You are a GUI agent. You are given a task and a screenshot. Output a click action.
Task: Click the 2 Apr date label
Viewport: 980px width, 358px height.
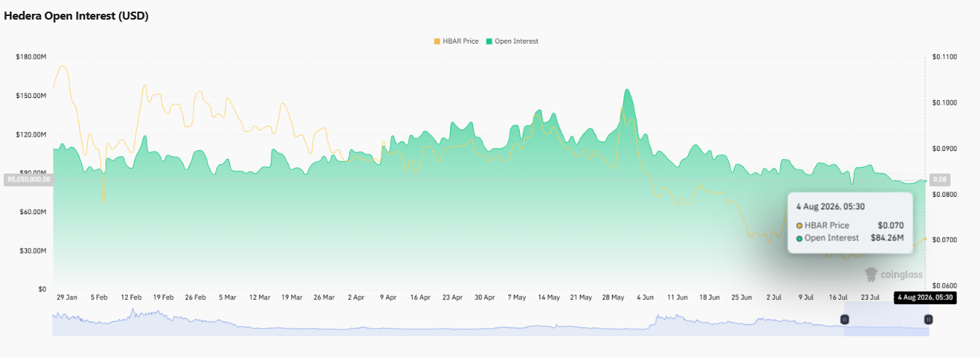[356, 298]
